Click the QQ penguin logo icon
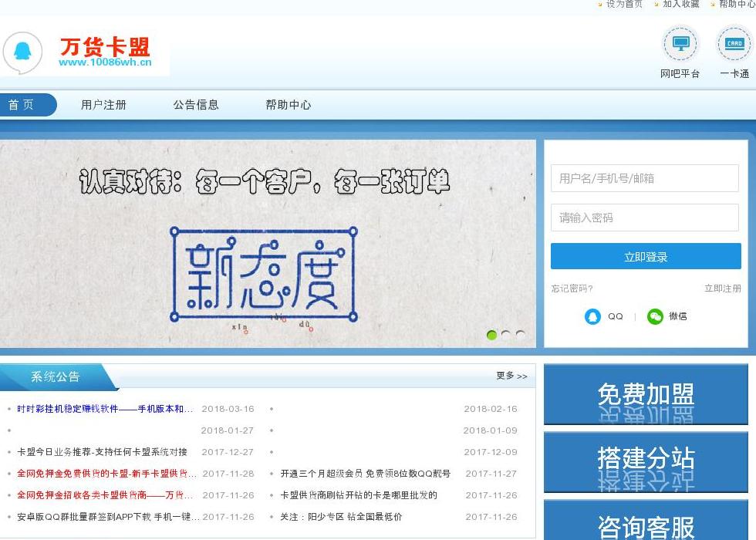The width and height of the screenshot is (756, 540). pyautogui.click(x=22, y=52)
